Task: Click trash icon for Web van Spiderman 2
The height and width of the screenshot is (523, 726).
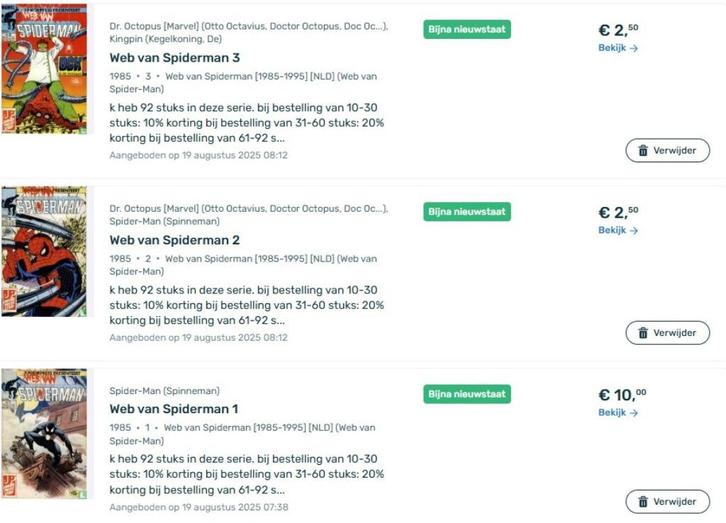Action: pos(643,333)
